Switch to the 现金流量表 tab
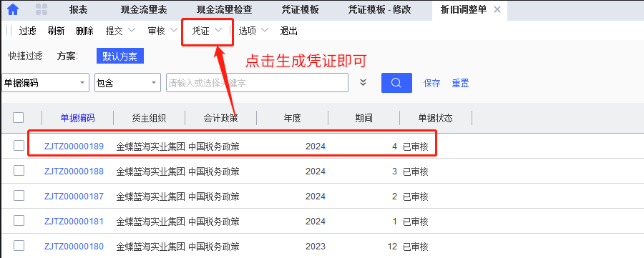This screenshot has height=258, width=644. tap(144, 10)
